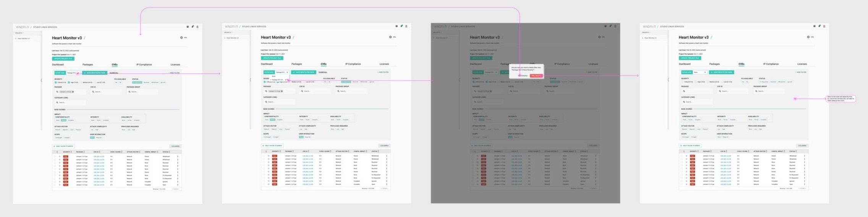
Task: Collapse sidebar chevron in first frame
Action: (x=41, y=80)
